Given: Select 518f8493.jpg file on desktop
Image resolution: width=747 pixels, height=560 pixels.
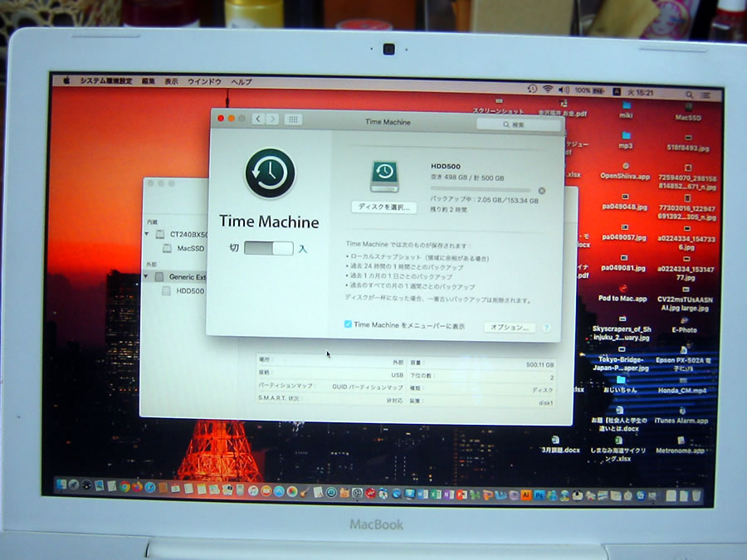Looking at the screenshot, I should click(688, 144).
